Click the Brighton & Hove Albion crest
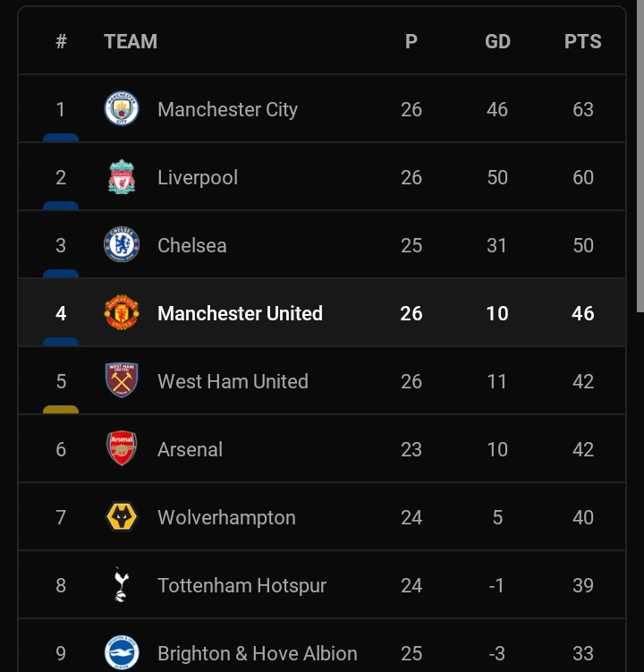 122,652
